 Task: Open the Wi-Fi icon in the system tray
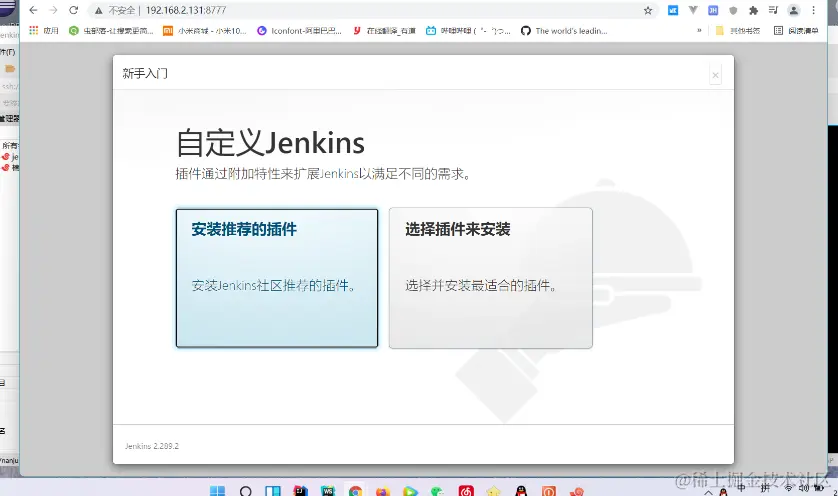pyautogui.click(x=789, y=488)
